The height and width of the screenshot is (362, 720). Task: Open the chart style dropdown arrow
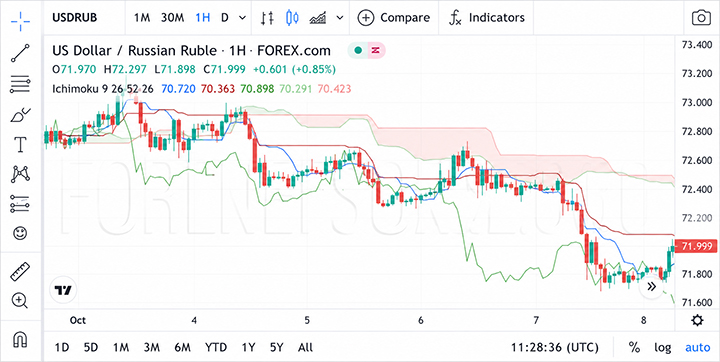(340, 18)
